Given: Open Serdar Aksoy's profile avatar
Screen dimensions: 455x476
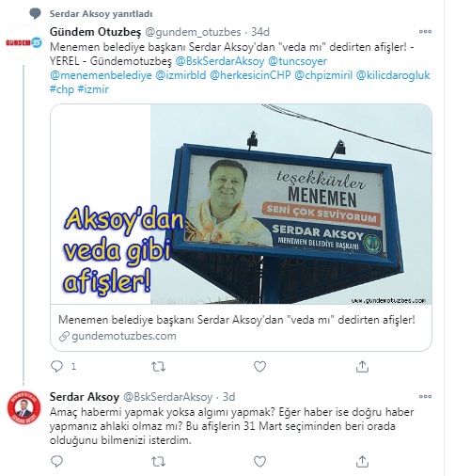Looking at the screenshot, I should (x=24, y=407).
